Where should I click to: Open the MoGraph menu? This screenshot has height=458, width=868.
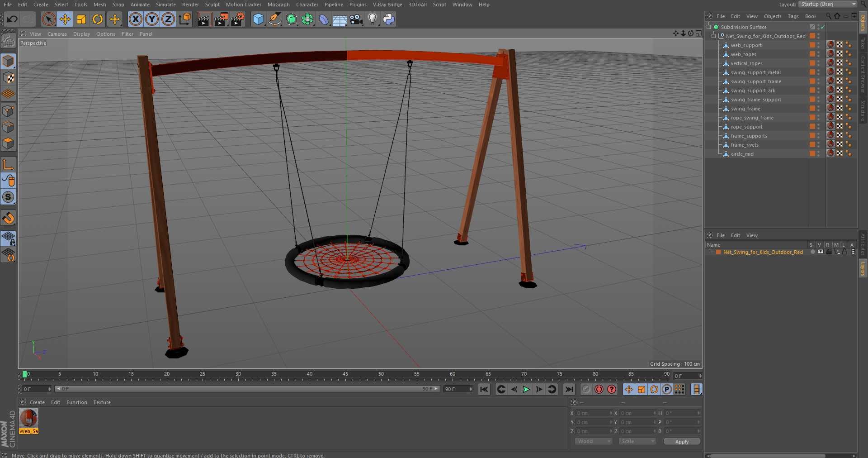[x=278, y=5]
